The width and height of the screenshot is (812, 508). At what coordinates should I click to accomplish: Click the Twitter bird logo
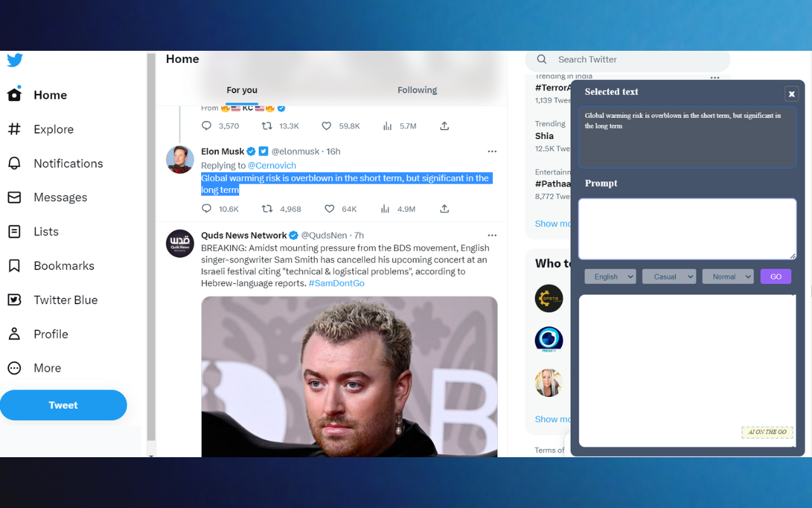tap(15, 60)
